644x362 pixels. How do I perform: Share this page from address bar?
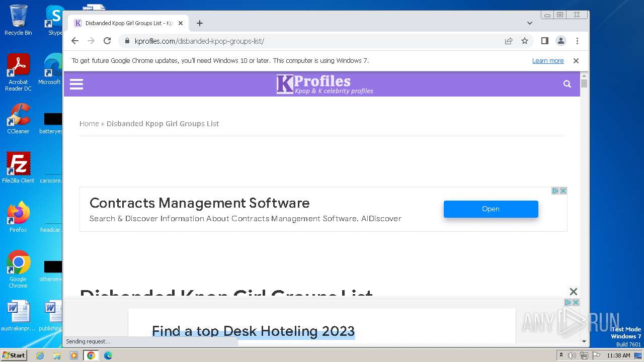coord(509,41)
